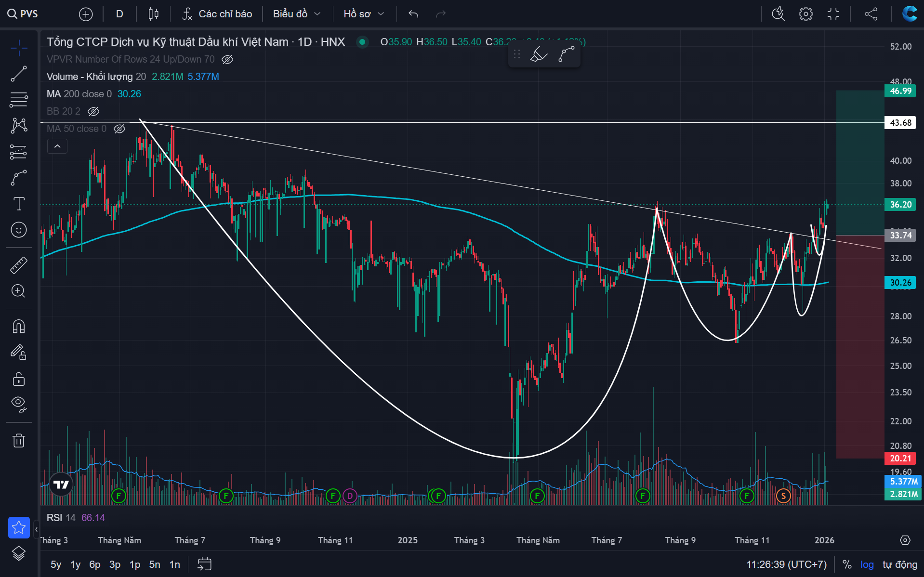Enable the log scale option
The image size is (924, 577).
point(867,564)
